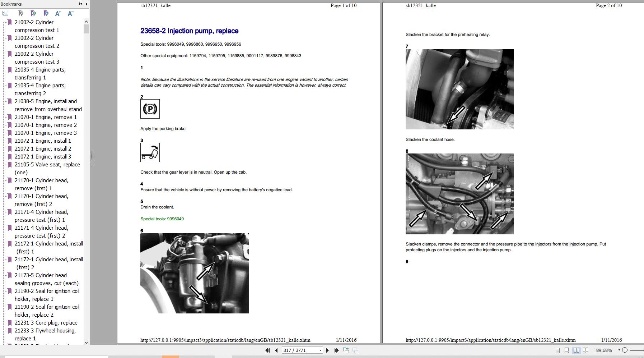
Task: Open 'Cylinder head, pressure test (first) 1'
Action: click(41, 216)
